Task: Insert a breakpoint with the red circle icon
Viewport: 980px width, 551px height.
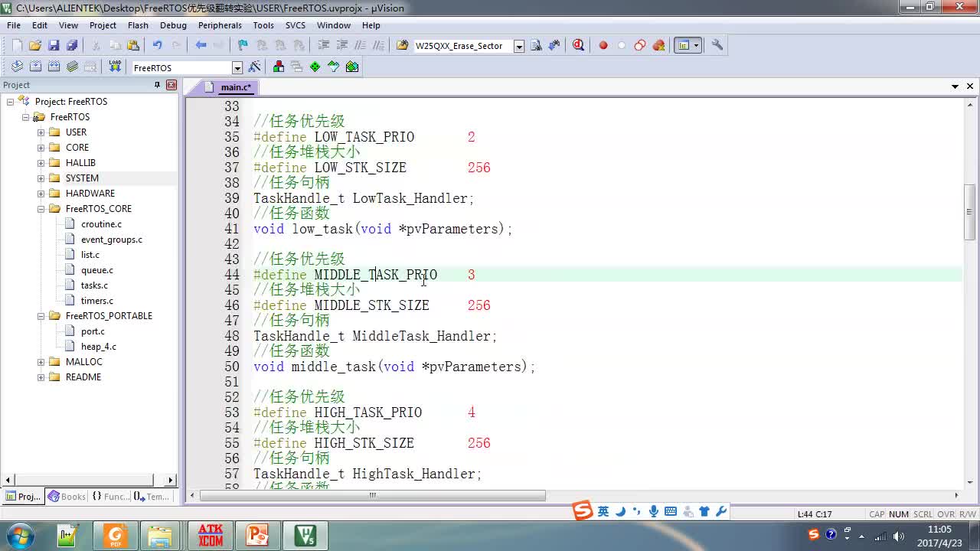Action: click(x=603, y=45)
